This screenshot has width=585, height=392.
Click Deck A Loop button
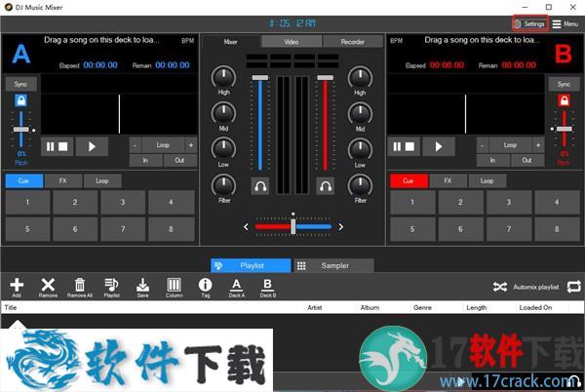163,145
